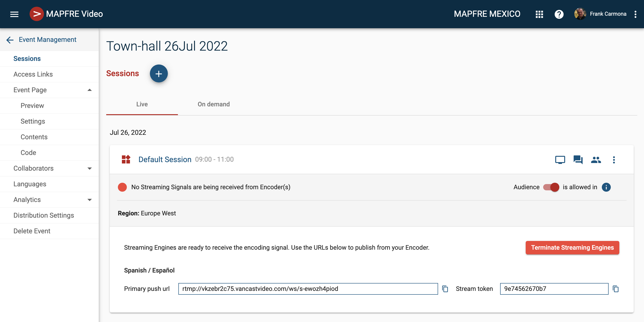Copy the stream token value
The width and height of the screenshot is (644, 322).
click(616, 289)
